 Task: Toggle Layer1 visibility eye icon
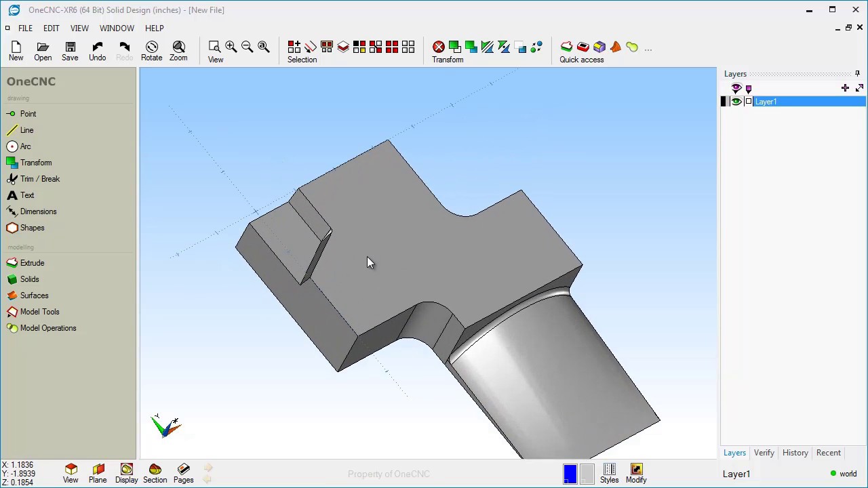[736, 102]
